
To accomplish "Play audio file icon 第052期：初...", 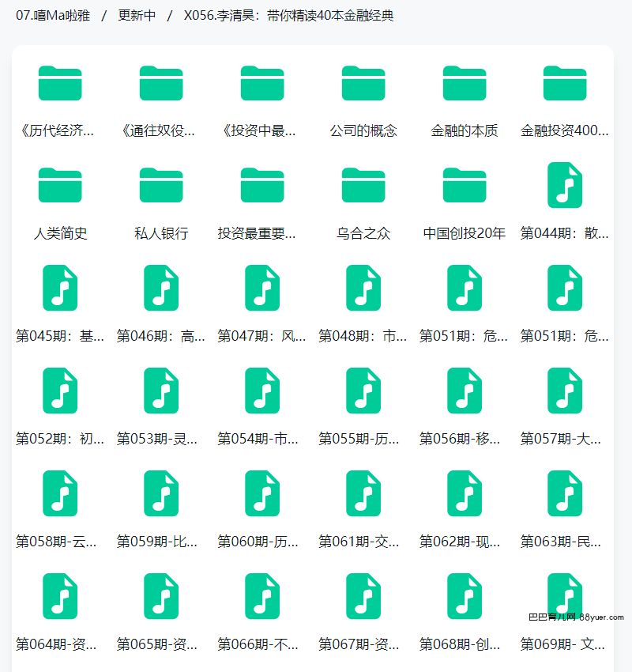I will 60,391.
